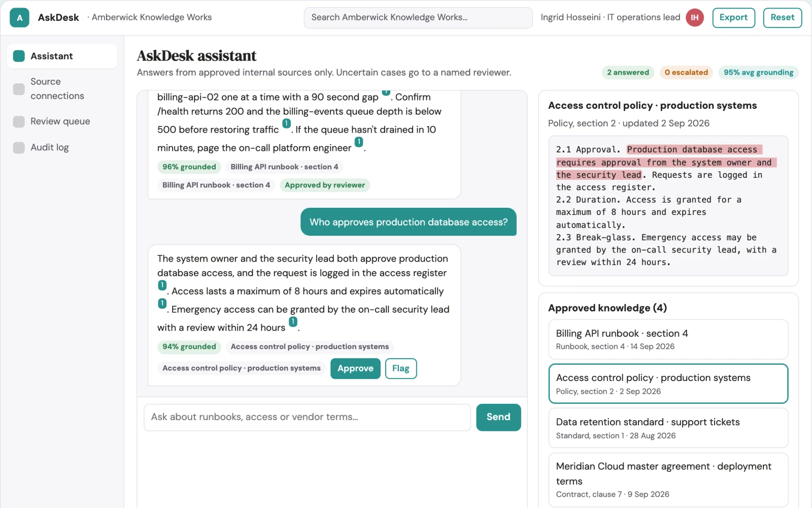Image resolution: width=812 pixels, height=508 pixels.
Task: Click the Reset button
Action: (x=782, y=18)
